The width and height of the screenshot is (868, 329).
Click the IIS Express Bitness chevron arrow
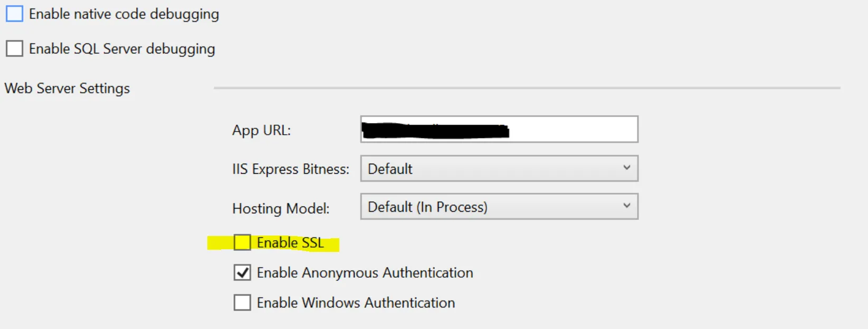[x=626, y=168]
